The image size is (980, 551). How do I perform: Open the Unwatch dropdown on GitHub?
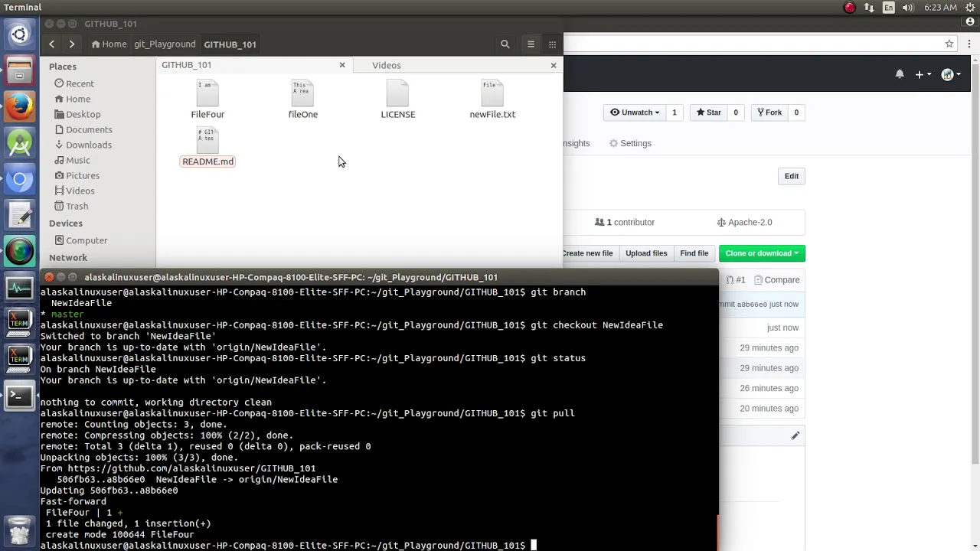pyautogui.click(x=634, y=112)
